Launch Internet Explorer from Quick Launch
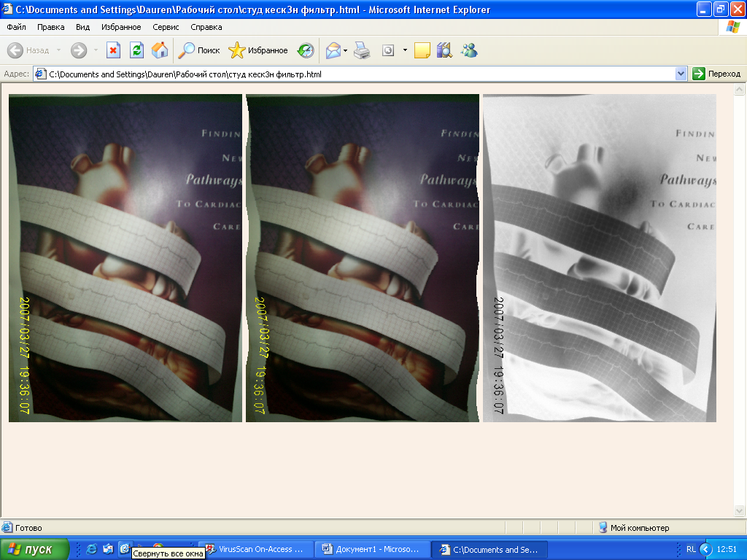This screenshot has width=747, height=560. coord(91,549)
